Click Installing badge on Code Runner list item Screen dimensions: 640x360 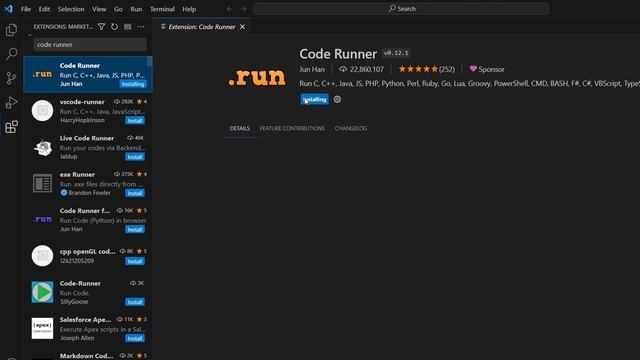point(133,84)
